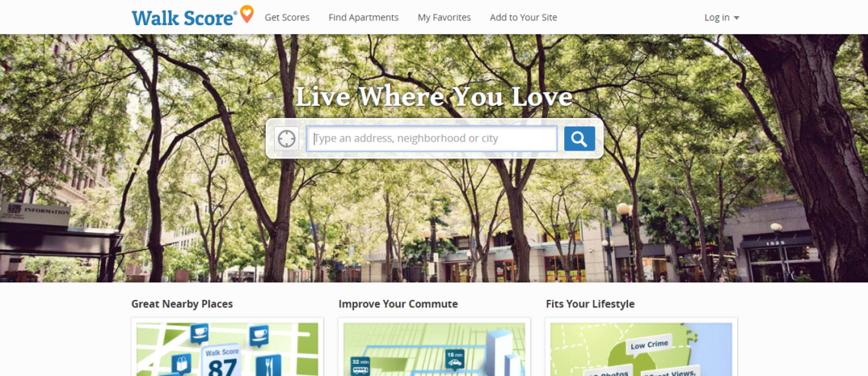Open the Improve Your Commute thumbnail
This screenshot has height=376, width=868.
[434, 347]
